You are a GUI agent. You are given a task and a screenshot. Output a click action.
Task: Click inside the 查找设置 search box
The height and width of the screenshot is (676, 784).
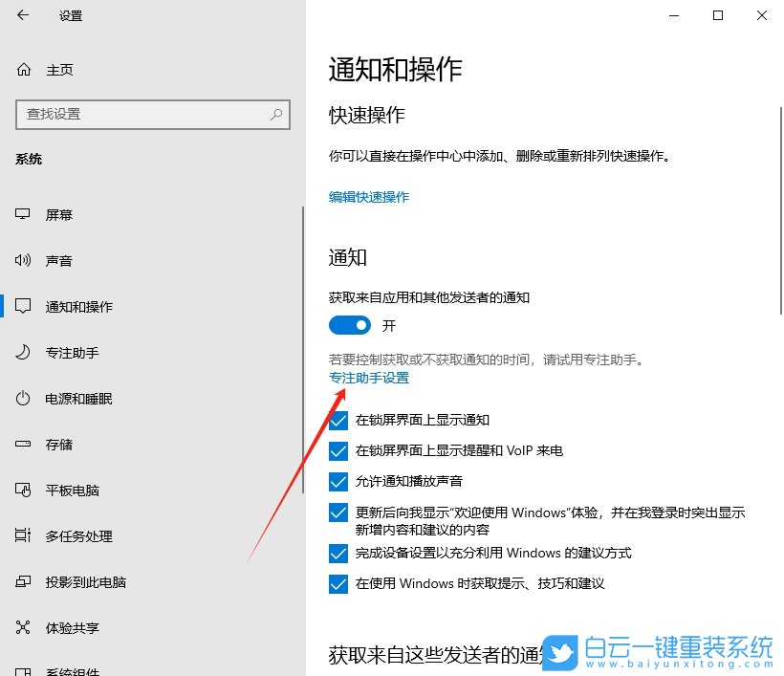[153, 114]
